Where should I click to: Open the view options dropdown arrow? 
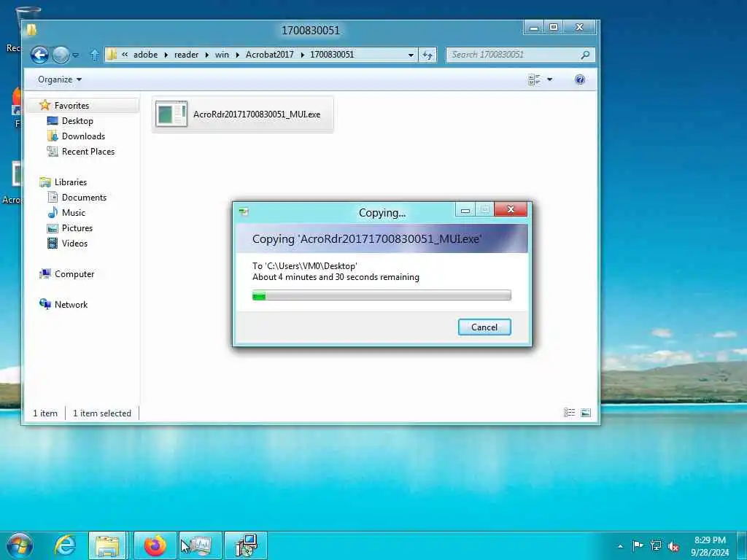coord(549,79)
